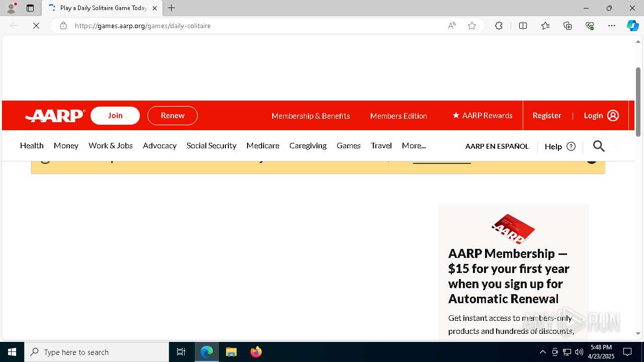Open Edge taskbar icon
Image resolution: width=644 pixels, height=362 pixels.
pyautogui.click(x=207, y=352)
